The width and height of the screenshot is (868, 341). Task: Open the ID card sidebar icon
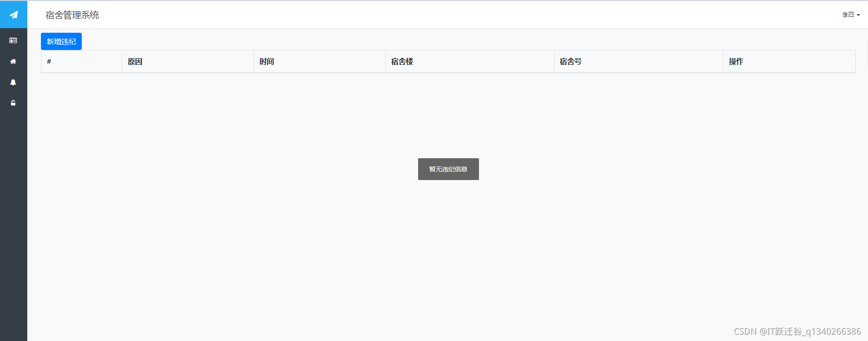pyautogui.click(x=13, y=41)
